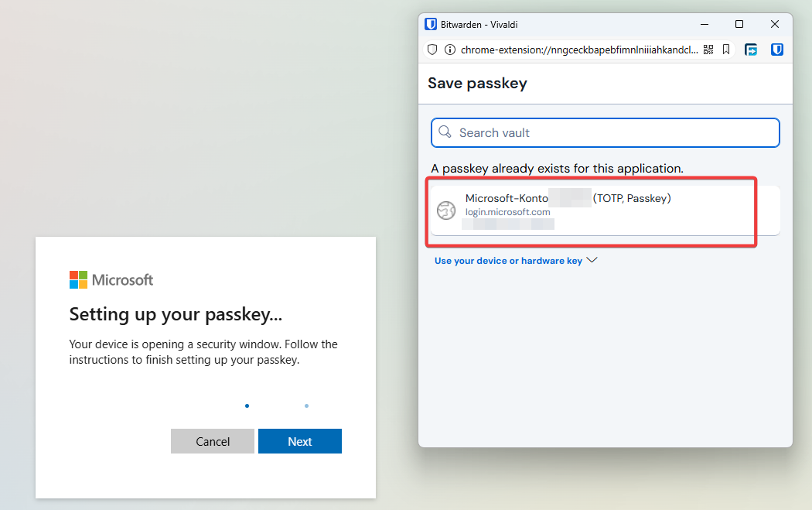Bookmark this page using the bookmark icon
Screen dimensions: 812x510
726,50
